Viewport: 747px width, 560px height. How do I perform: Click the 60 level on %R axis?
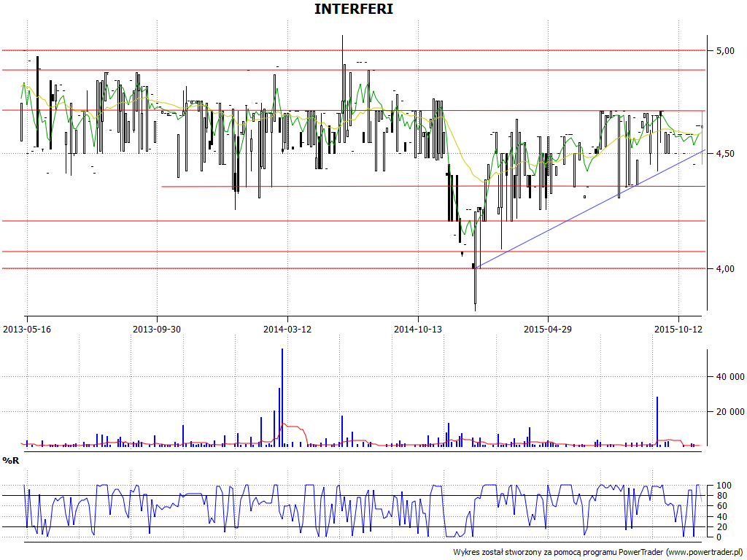(721, 506)
